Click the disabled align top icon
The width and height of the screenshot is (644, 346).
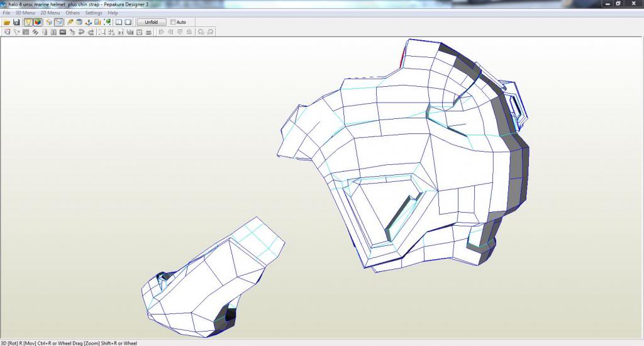pos(180,31)
